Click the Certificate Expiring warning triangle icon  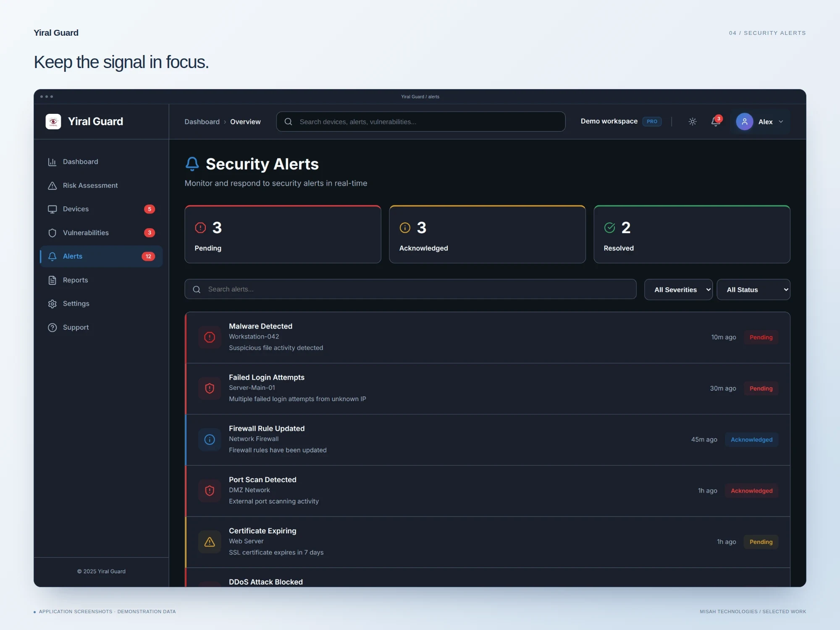210,542
